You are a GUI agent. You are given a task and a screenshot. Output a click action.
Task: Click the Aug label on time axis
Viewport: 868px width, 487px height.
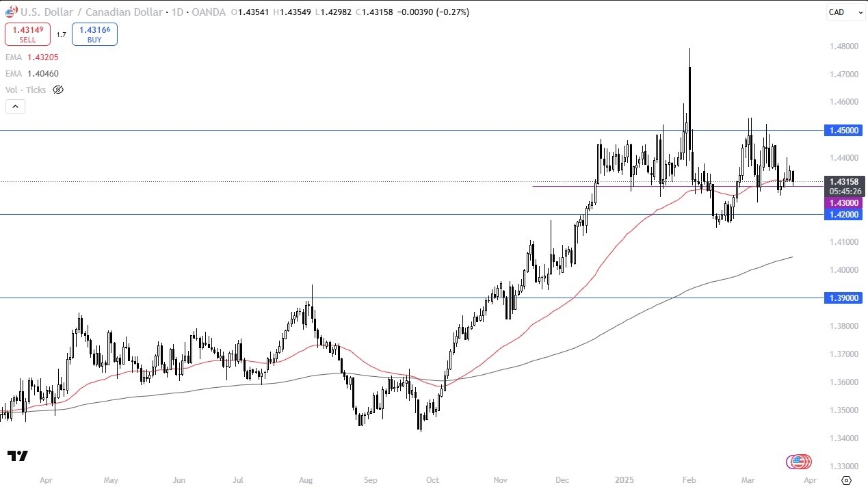click(x=306, y=480)
